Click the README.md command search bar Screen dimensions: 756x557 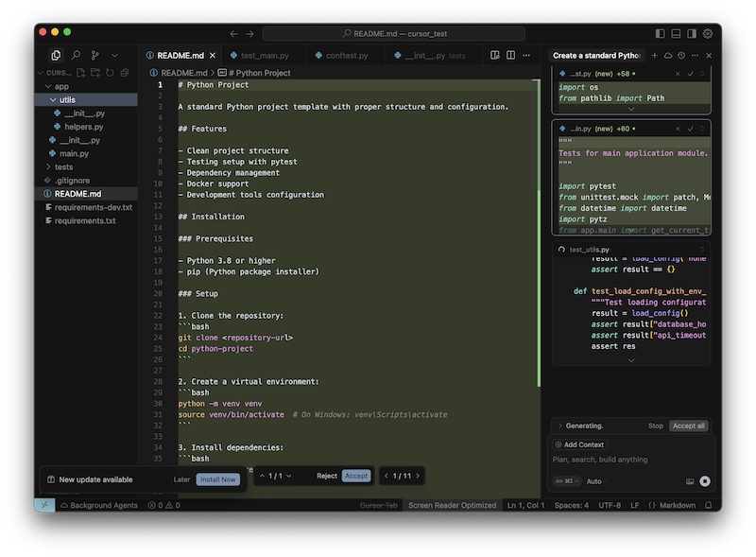393,34
